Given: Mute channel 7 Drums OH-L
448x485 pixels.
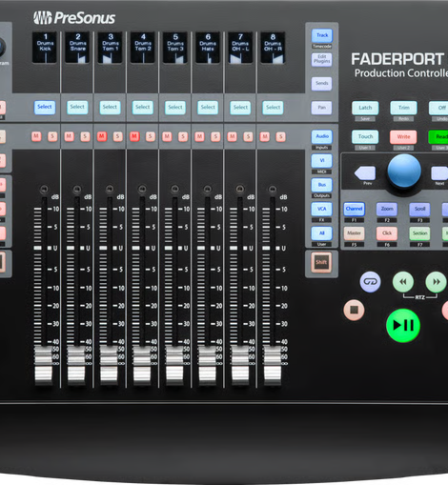Looking at the screenshot, I should point(232,136).
